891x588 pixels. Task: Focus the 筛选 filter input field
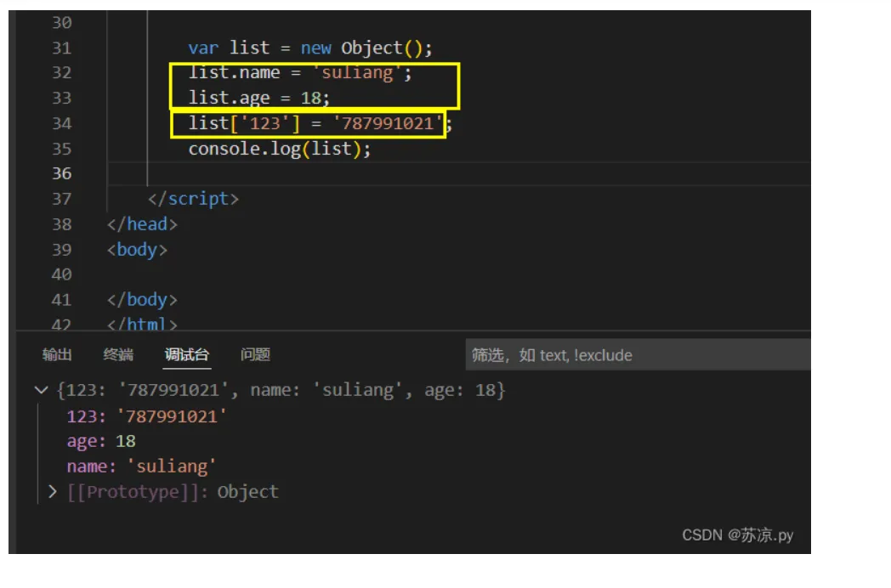638,355
